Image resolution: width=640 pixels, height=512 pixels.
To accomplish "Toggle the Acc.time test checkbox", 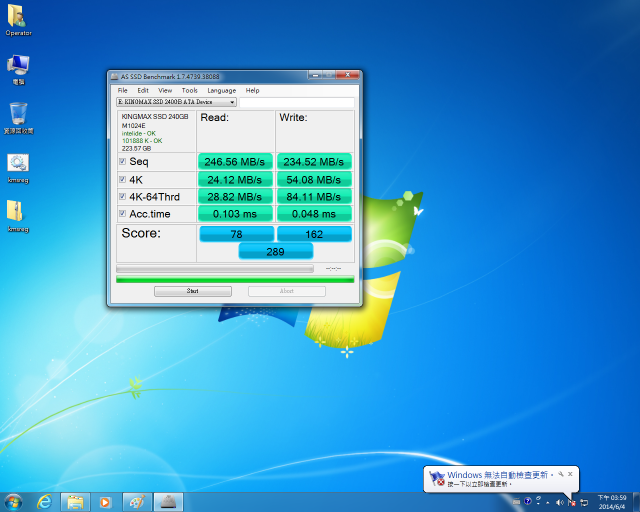I will (122, 213).
